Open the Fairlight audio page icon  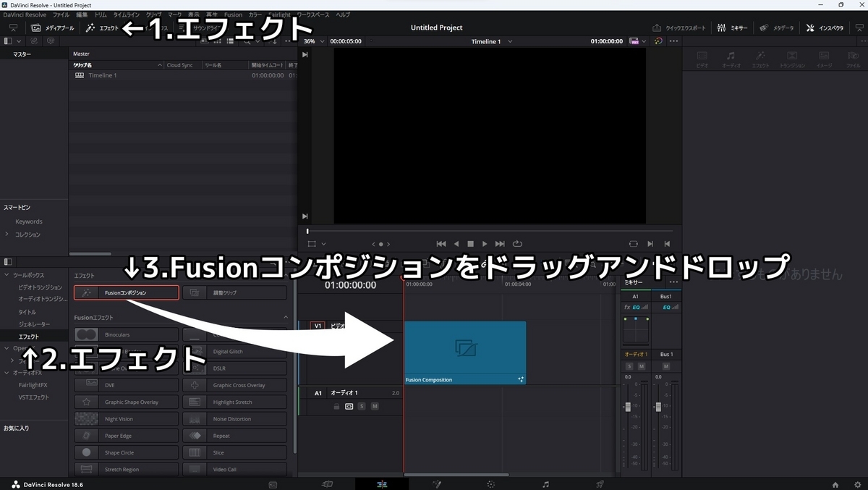pos(546,483)
